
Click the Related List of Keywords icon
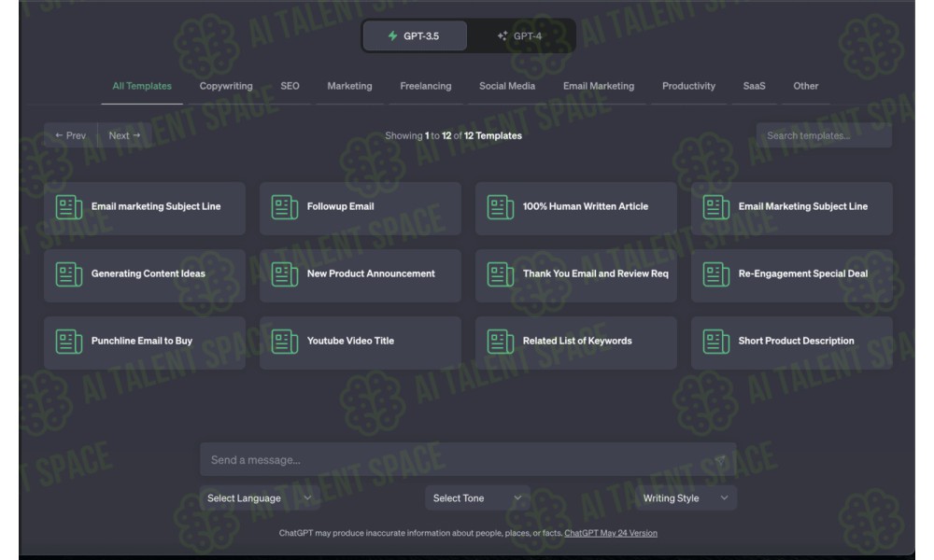pos(501,342)
